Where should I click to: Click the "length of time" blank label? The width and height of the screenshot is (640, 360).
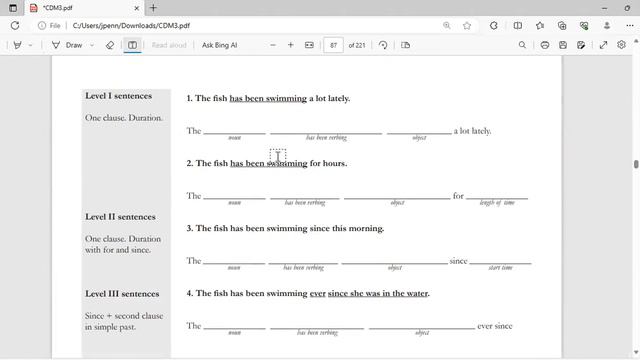click(497, 203)
